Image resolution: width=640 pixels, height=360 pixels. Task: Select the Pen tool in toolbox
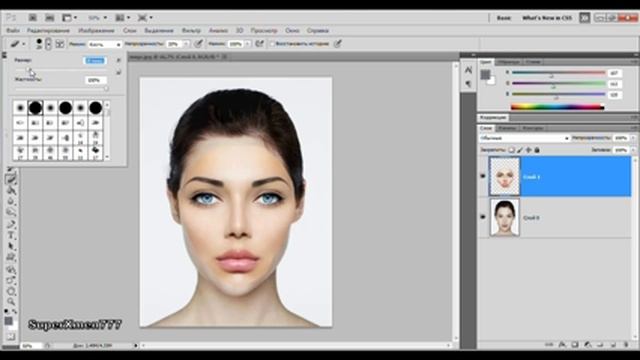coord(11,224)
